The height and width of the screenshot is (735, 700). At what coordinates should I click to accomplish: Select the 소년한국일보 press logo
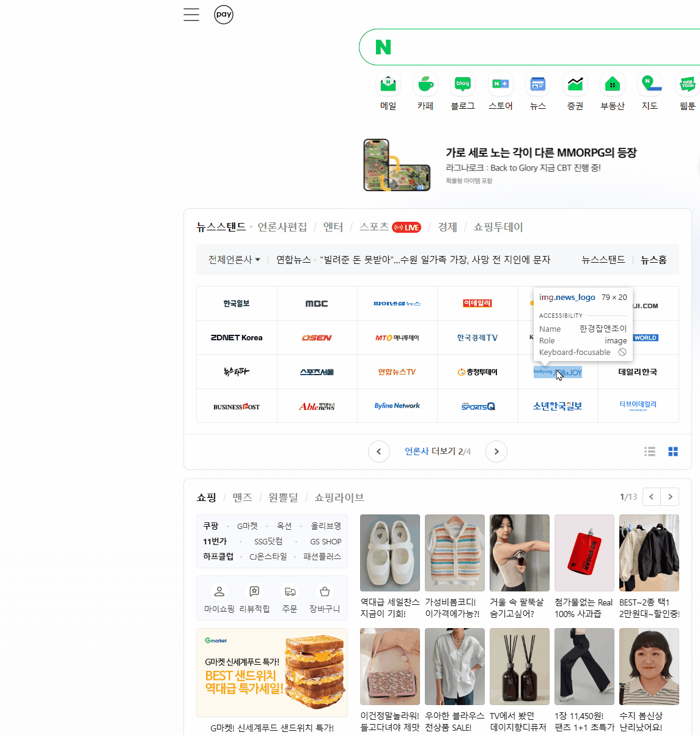tap(558, 406)
